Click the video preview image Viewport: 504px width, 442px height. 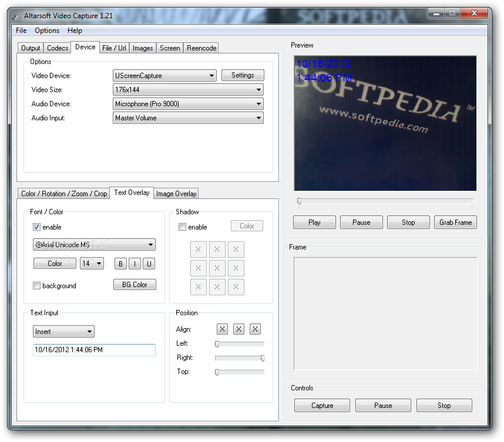[385, 123]
